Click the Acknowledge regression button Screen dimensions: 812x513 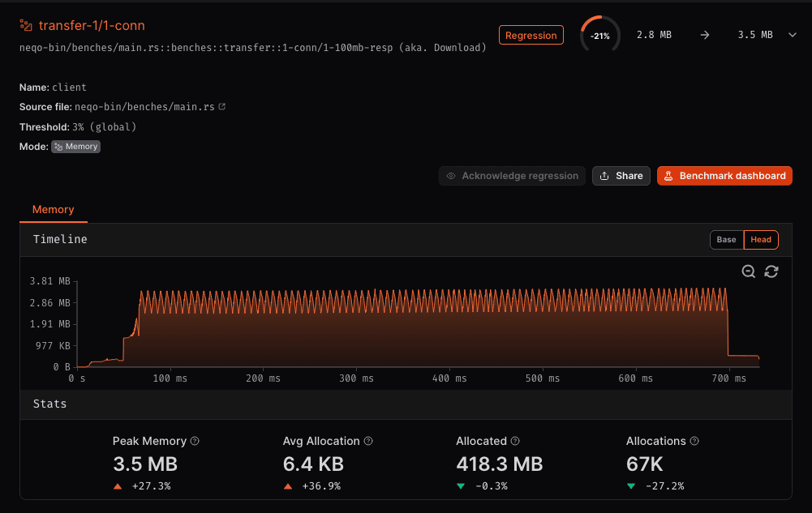[x=512, y=176]
